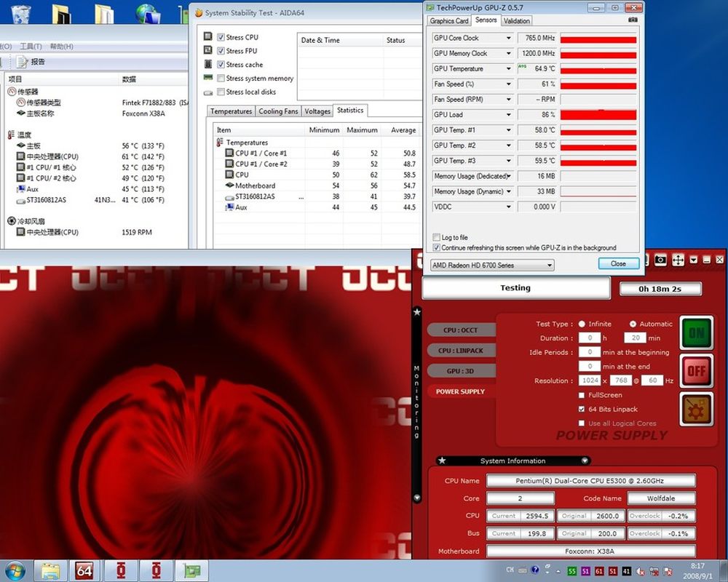
Task: Open the Graphics Card tab in GPU-Z
Action: coord(449,21)
